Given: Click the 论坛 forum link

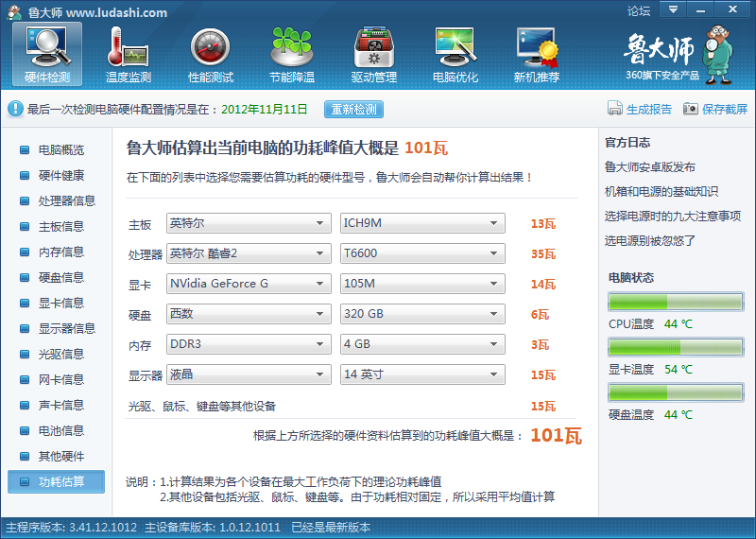Looking at the screenshot, I should [639, 11].
